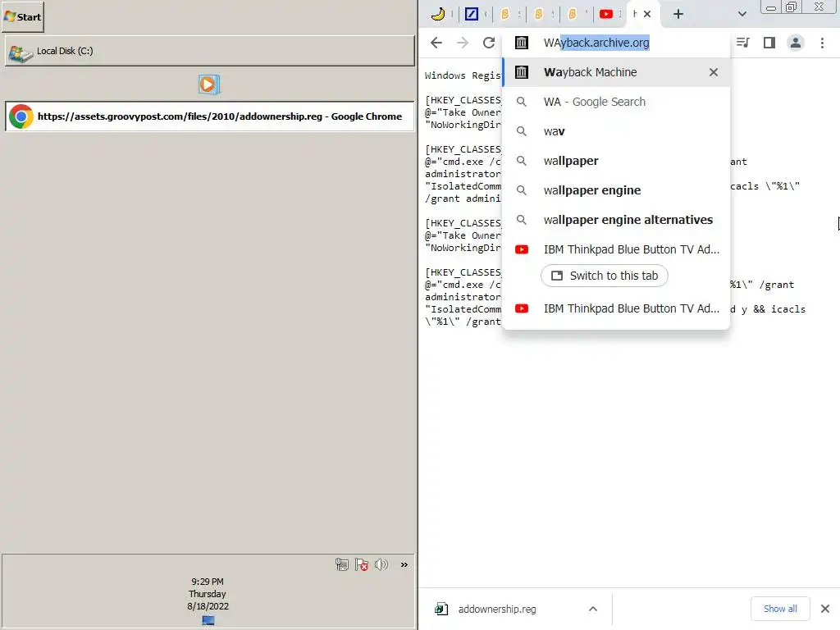Viewport: 840px width, 630px height.
Task: Click the volume speaker tray icon
Action: (x=381, y=564)
